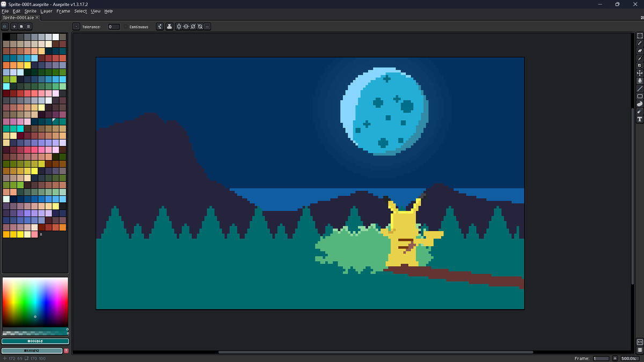Click the color spectrum picker area
The height and width of the screenshot is (362, 644).
point(35,302)
